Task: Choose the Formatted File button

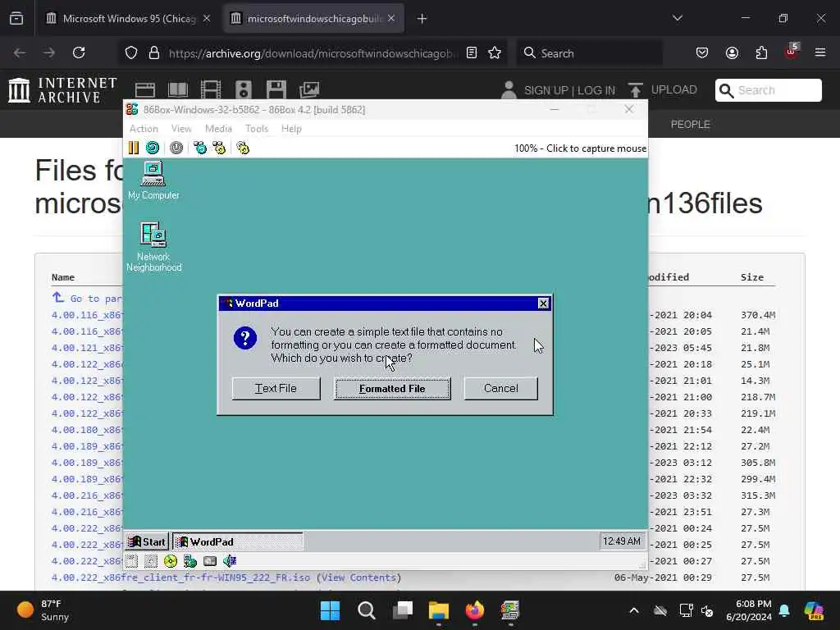Action: pyautogui.click(x=392, y=388)
